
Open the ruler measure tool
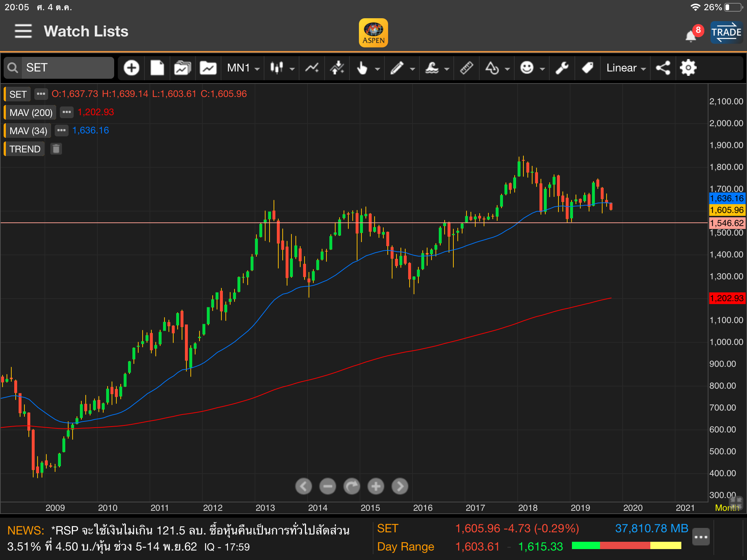(467, 68)
